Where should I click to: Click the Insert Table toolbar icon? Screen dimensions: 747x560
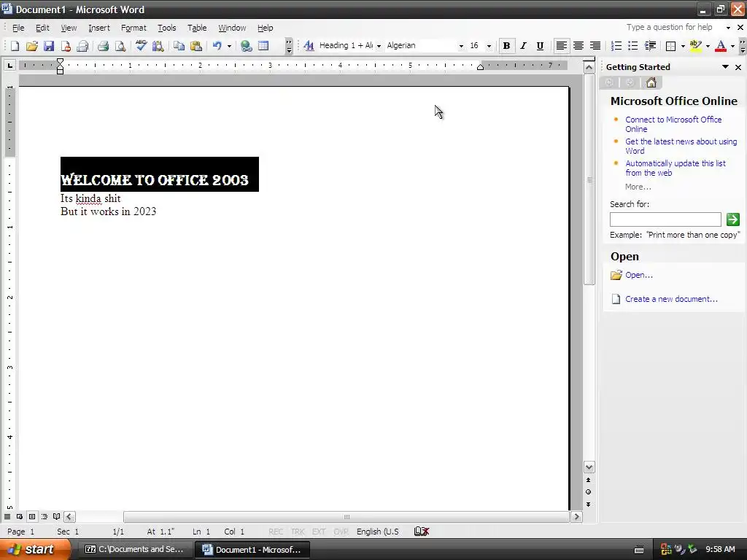[x=263, y=46]
